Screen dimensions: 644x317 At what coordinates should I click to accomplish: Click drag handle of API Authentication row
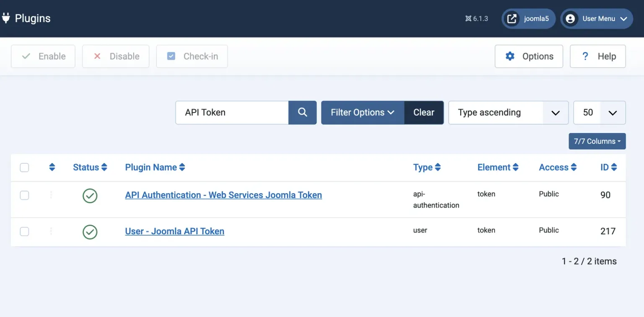[x=51, y=195]
